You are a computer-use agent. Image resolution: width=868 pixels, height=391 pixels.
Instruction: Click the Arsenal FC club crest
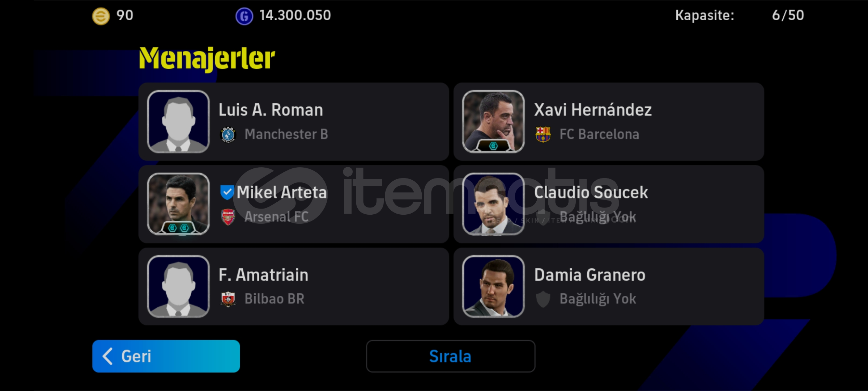(228, 217)
